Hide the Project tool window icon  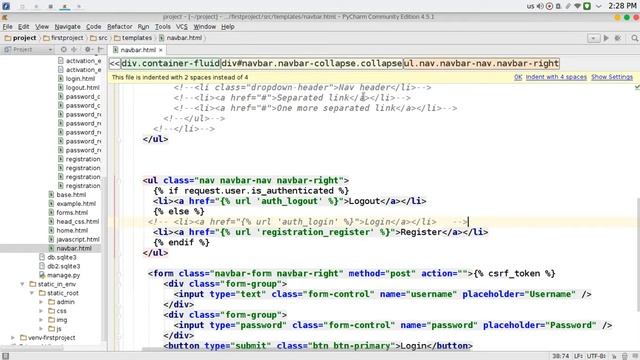(100, 49)
